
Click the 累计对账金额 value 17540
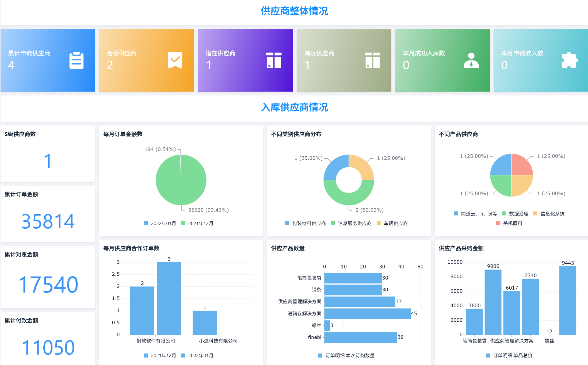click(48, 285)
